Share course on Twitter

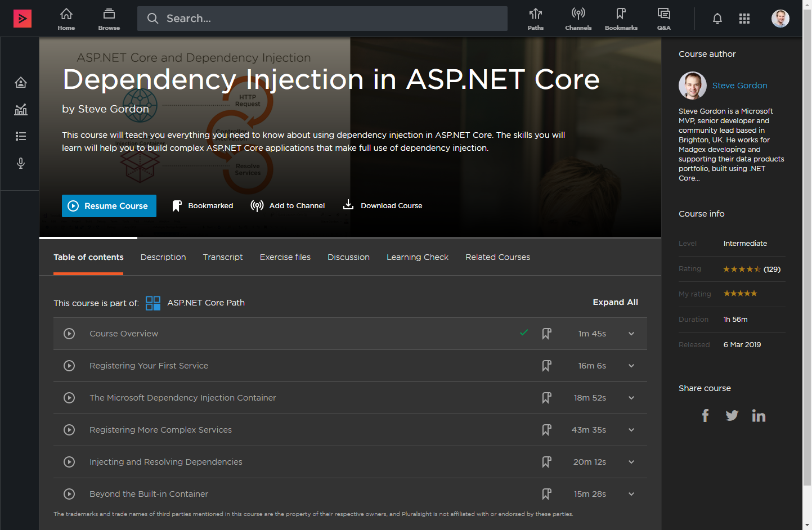[732, 416]
